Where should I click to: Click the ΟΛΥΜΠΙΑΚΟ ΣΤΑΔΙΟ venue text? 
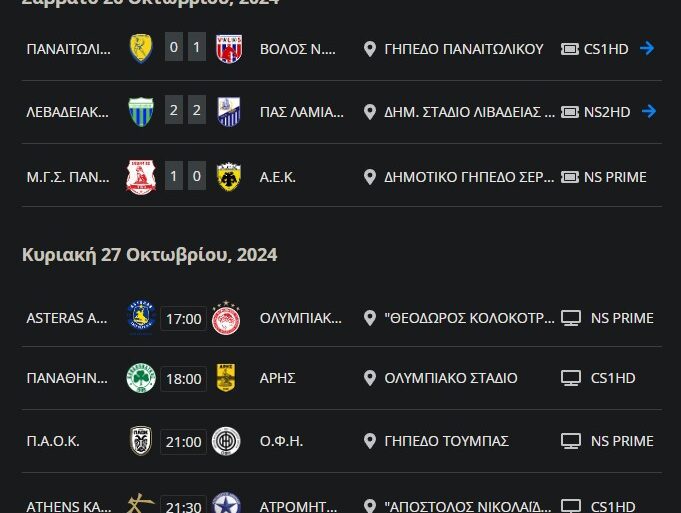click(x=451, y=378)
